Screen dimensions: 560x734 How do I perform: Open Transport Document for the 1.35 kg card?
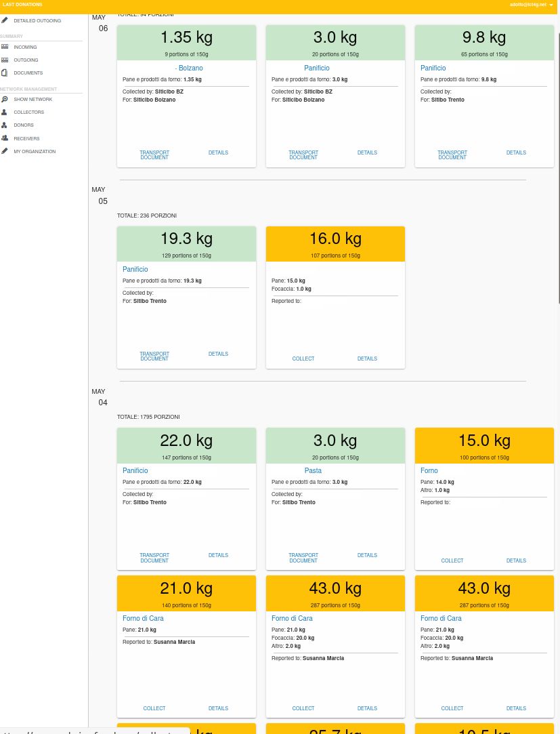point(154,155)
